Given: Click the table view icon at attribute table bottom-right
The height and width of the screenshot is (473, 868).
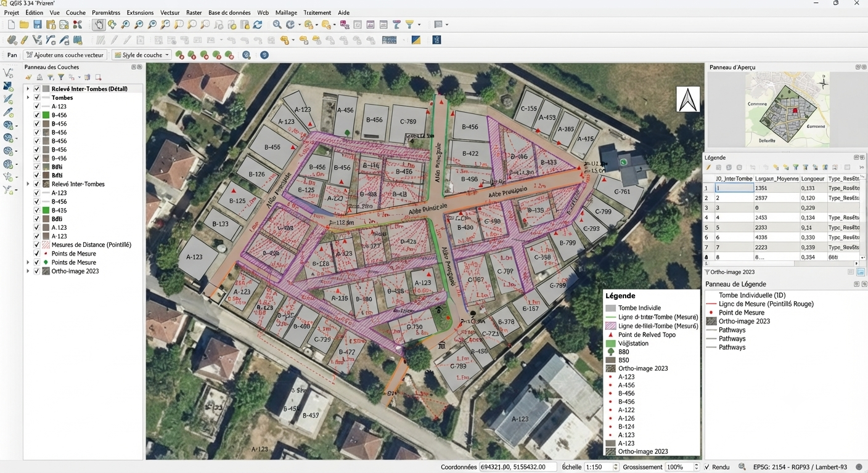Looking at the screenshot, I should pyautogui.click(x=861, y=272).
